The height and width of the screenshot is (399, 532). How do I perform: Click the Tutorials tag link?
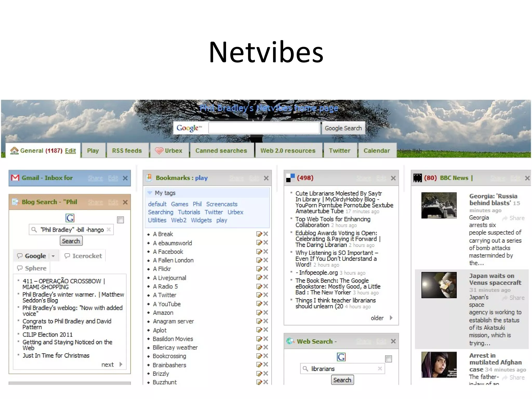[189, 212]
